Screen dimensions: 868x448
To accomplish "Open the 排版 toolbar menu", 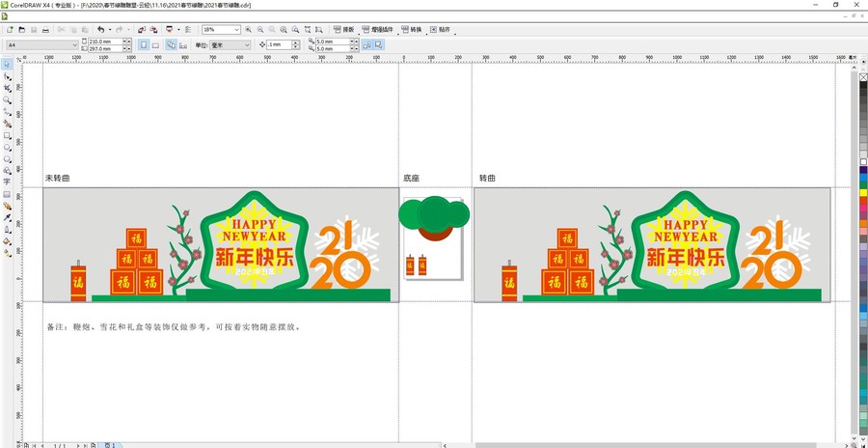I will point(343,29).
